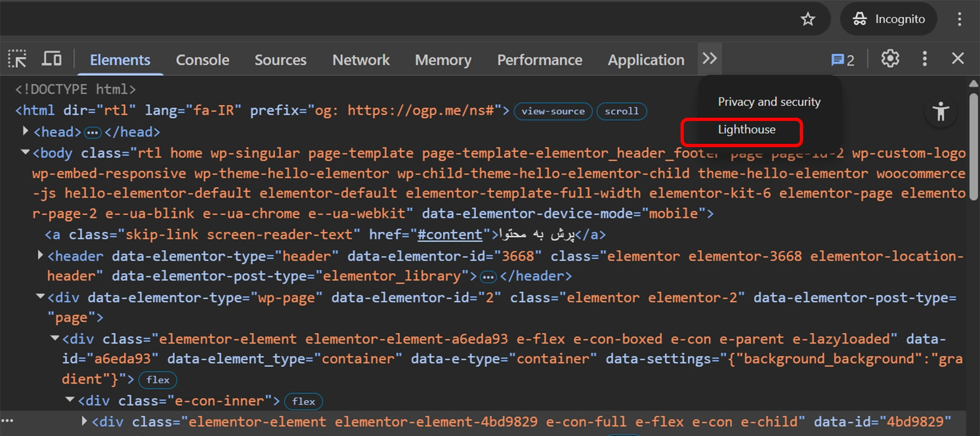Select Lighthouse from the overflow menu

point(746,130)
